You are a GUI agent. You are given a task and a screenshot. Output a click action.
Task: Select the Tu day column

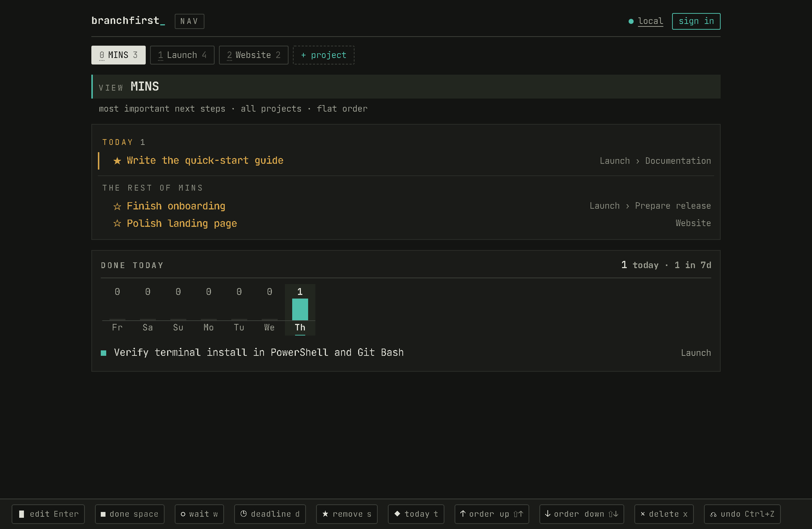click(239, 310)
